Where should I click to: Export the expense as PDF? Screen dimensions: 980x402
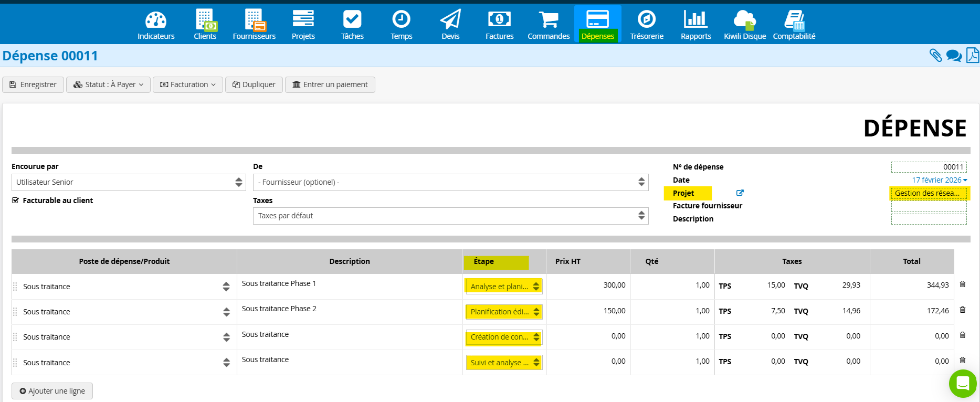[x=972, y=56]
